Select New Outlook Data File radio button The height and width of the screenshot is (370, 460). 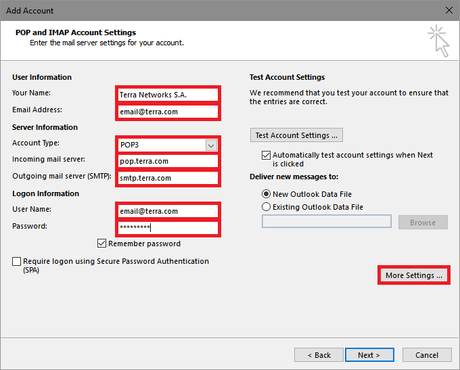pyautogui.click(x=266, y=194)
